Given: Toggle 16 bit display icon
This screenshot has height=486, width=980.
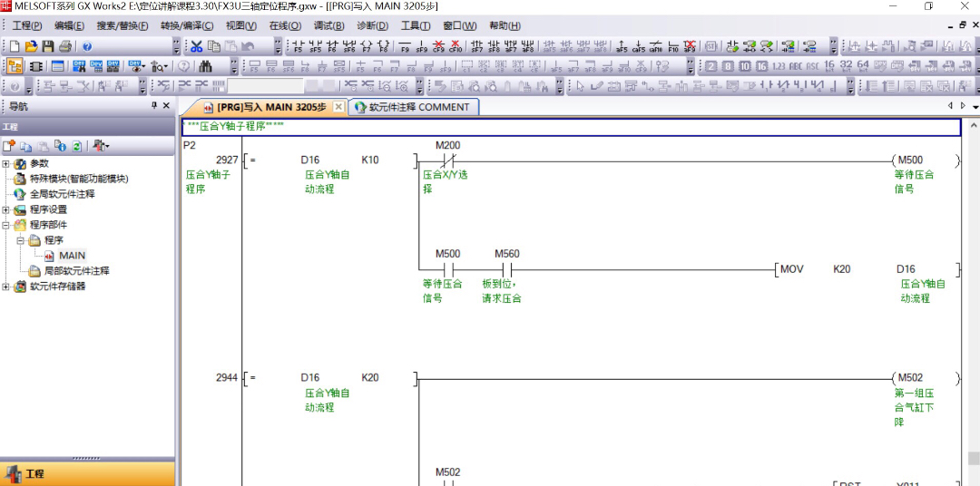Looking at the screenshot, I should coord(829,66).
